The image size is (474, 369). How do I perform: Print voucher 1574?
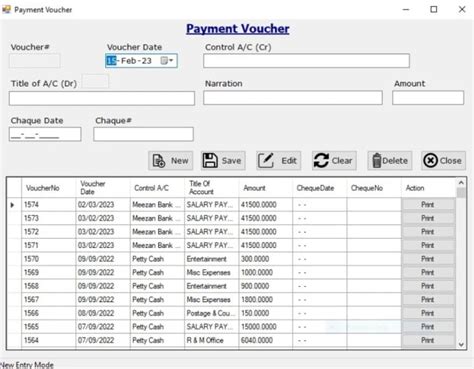pos(428,205)
